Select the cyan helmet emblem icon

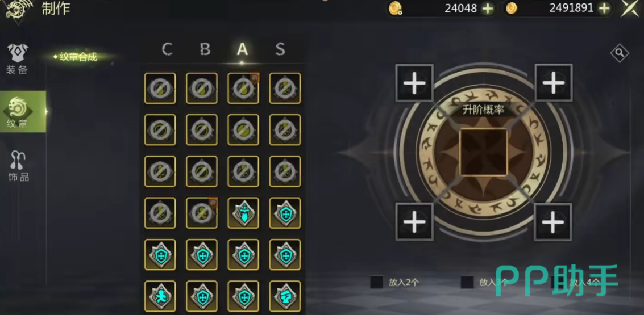(285, 296)
